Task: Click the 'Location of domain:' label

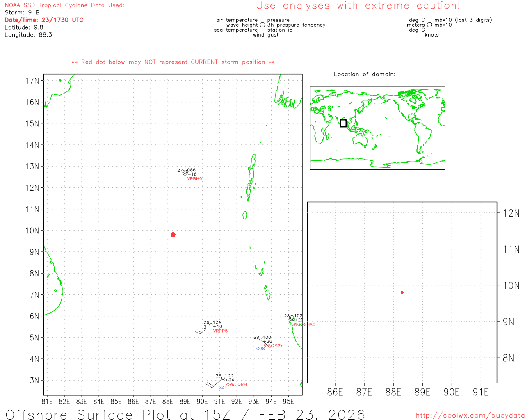Action: click(365, 74)
